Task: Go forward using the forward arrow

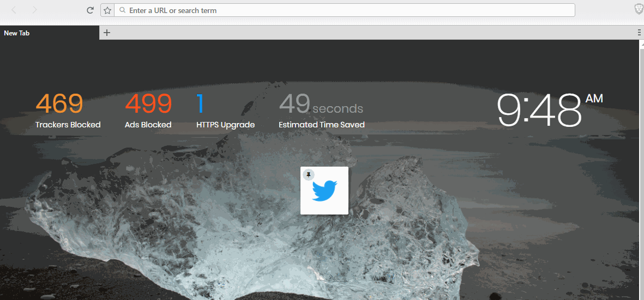Action: point(34,10)
